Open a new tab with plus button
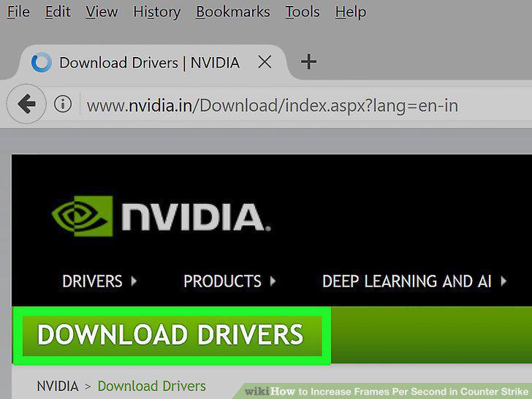This screenshot has height=399, width=532. (x=308, y=61)
